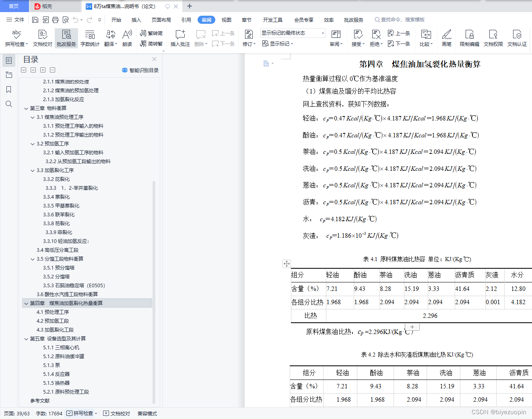The height and width of the screenshot is (419, 532).
Task: Open 批改服务 ribbon tool
Action: [66, 38]
